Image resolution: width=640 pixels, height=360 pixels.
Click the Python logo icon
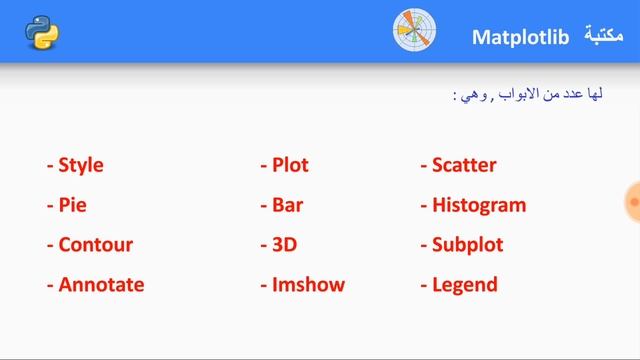(x=42, y=33)
